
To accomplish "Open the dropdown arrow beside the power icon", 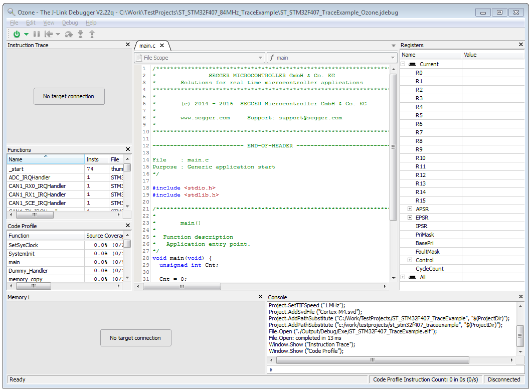I will coord(26,34).
